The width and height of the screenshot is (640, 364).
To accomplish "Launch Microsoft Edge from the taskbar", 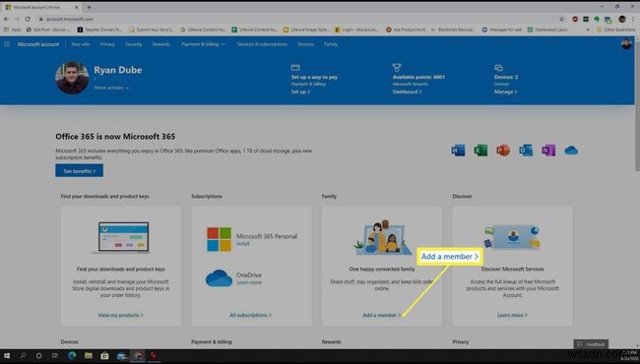I will (72, 355).
